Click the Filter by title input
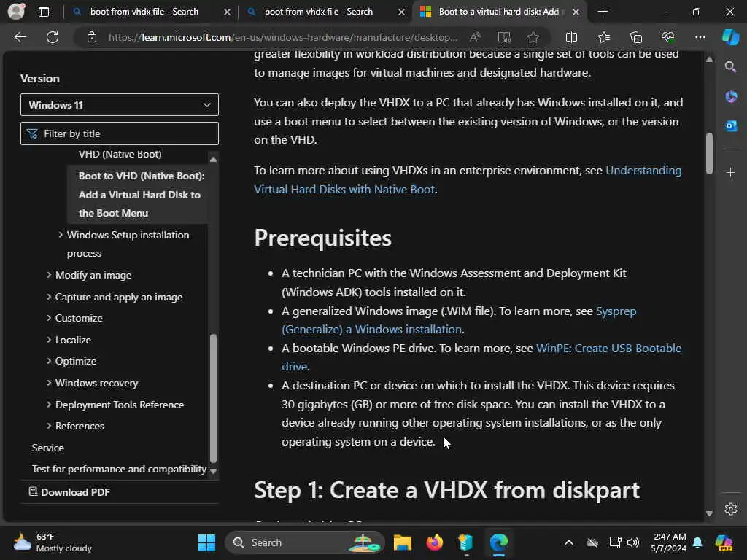 [120, 133]
